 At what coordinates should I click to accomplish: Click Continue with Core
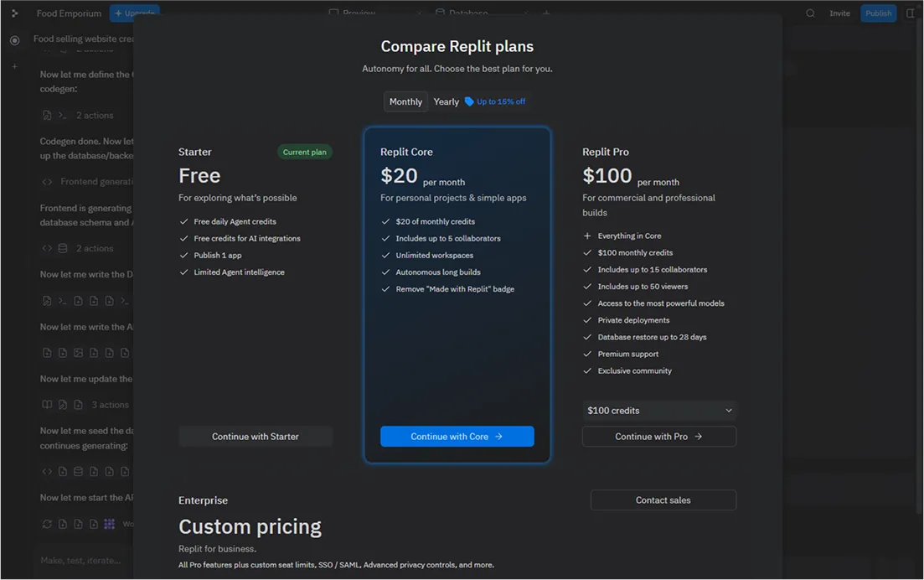pos(457,436)
